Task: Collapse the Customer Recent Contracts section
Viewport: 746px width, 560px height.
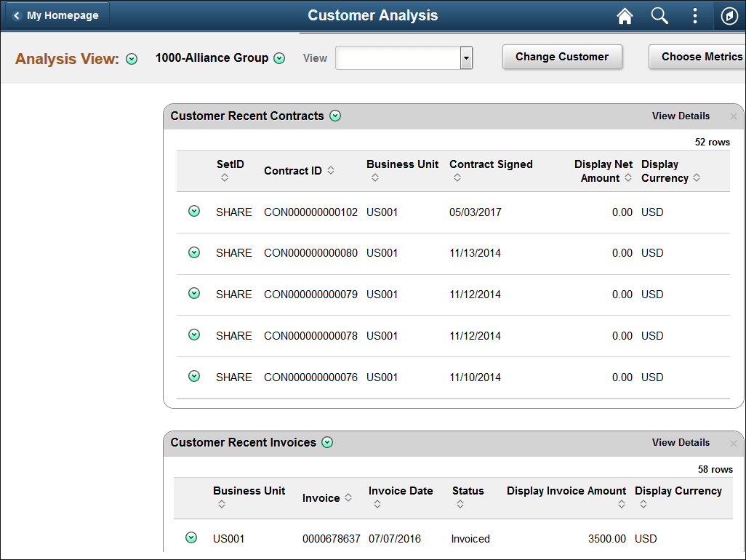Action: click(x=335, y=116)
